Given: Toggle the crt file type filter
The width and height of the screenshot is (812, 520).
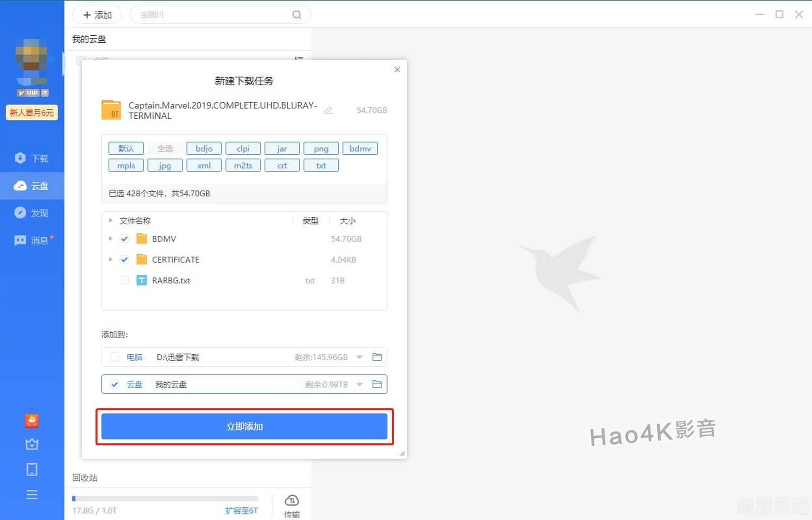Looking at the screenshot, I should [282, 165].
